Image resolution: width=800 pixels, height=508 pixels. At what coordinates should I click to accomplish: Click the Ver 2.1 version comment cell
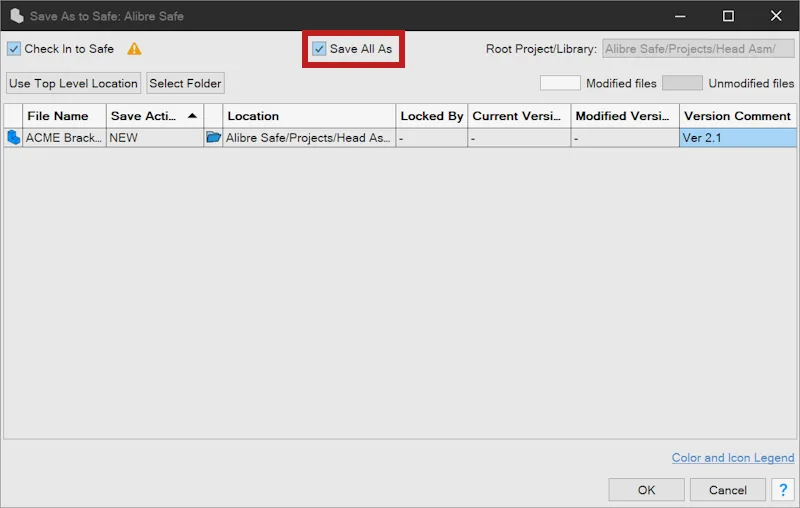tap(738, 138)
